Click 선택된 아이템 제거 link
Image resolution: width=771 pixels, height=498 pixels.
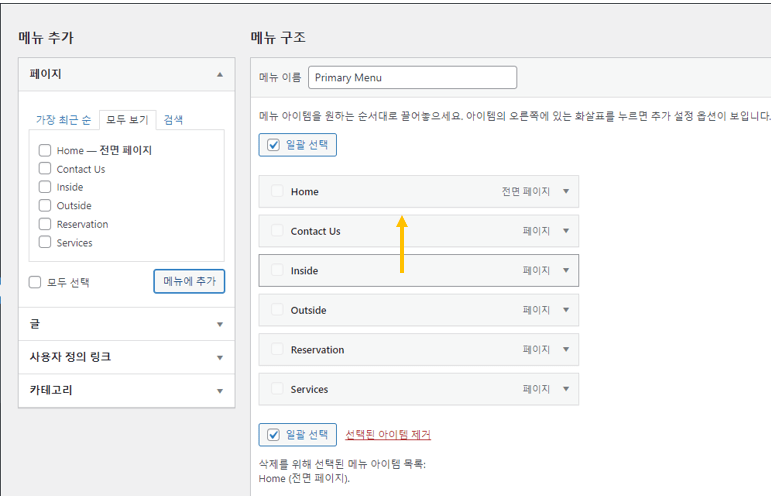[388, 435]
